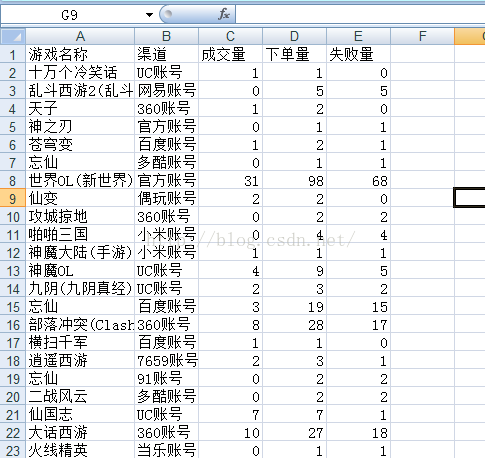Select column E header
The image size is (485, 458).
358,36
